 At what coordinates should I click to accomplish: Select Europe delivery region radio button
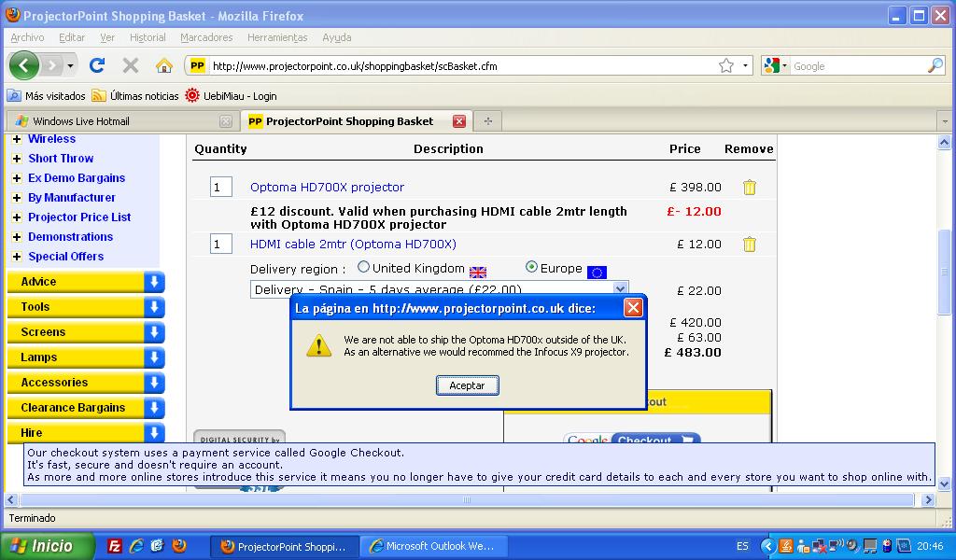pos(531,267)
